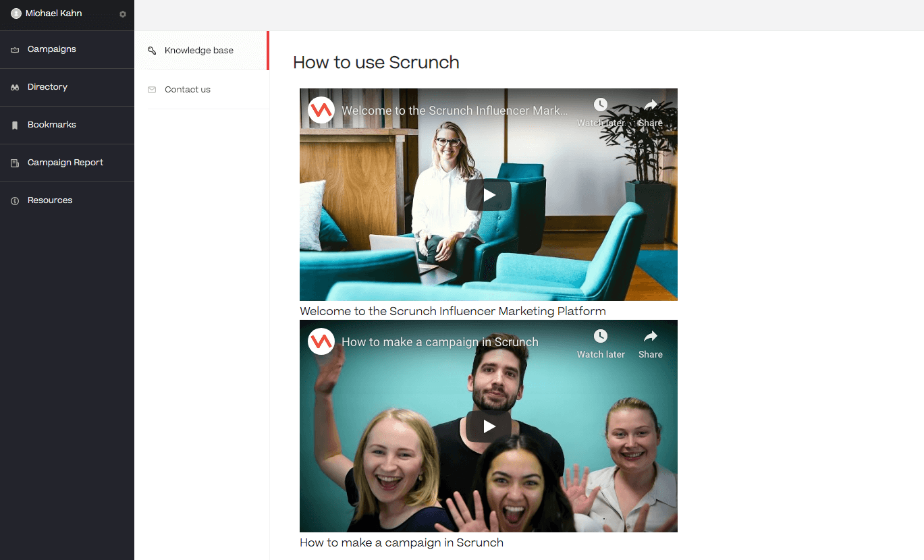Click caption 'How to make a campaign in Scrunch'
This screenshot has height=560, width=924.
(402, 542)
